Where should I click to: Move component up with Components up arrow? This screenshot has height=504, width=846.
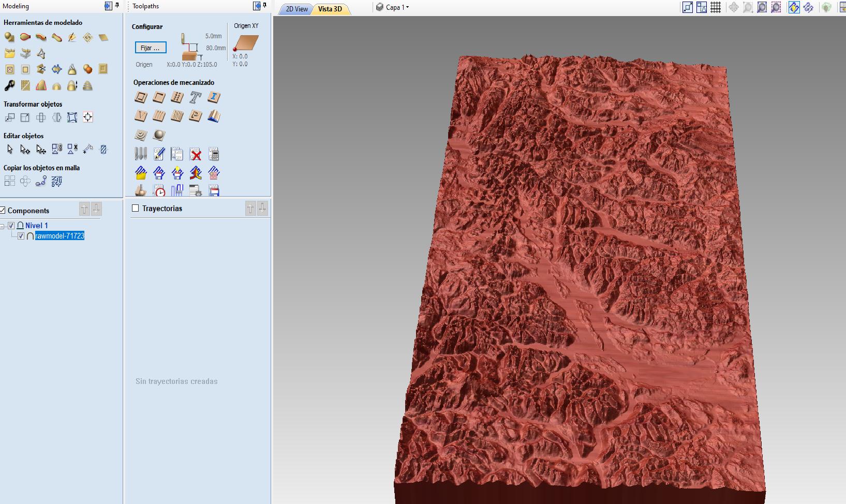pos(84,209)
